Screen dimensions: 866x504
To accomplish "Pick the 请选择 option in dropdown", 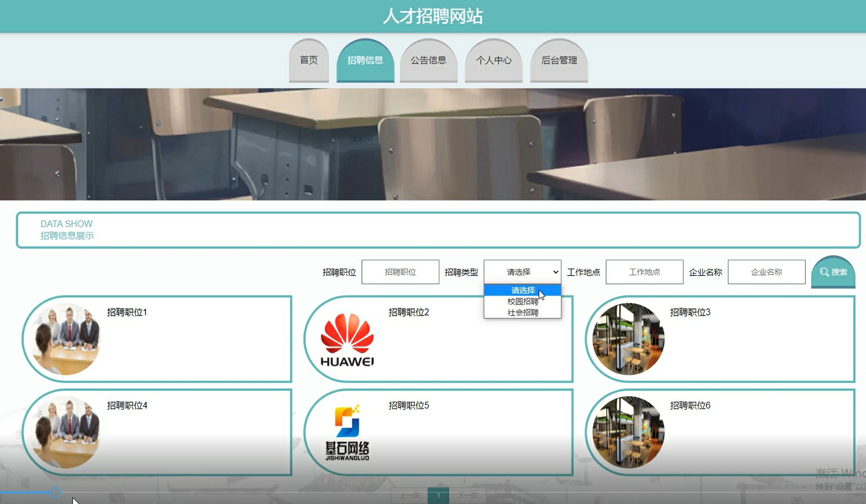I will (522, 290).
